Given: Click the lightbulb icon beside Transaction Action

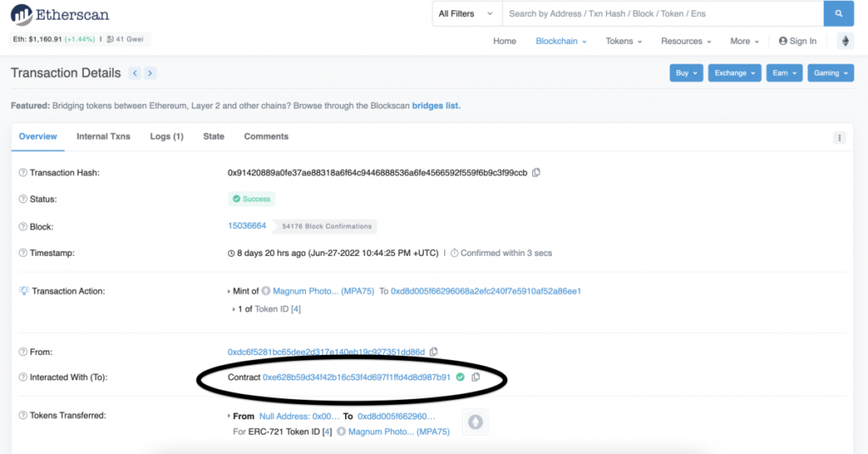Looking at the screenshot, I should [24, 291].
